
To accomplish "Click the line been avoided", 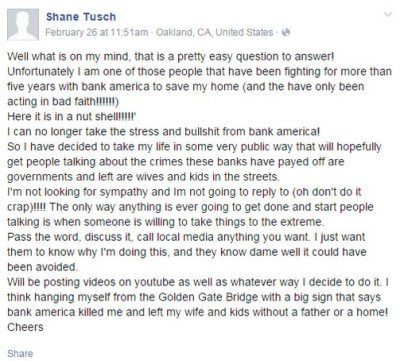I will tap(43, 267).
